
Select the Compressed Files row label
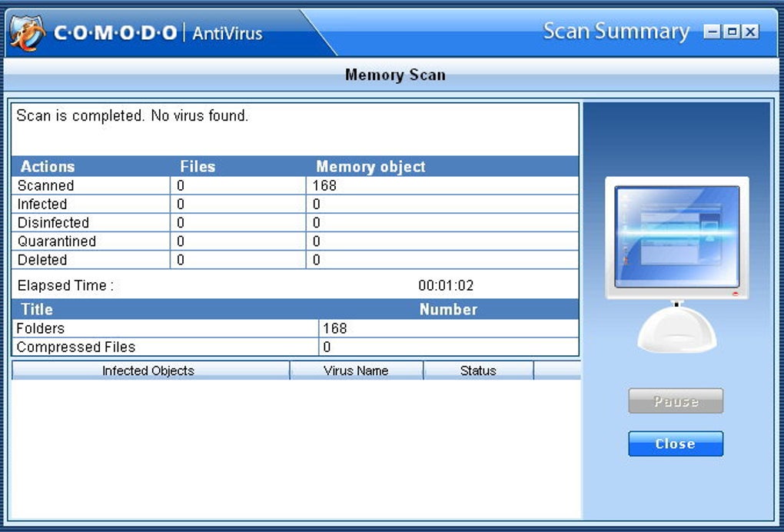(x=76, y=347)
